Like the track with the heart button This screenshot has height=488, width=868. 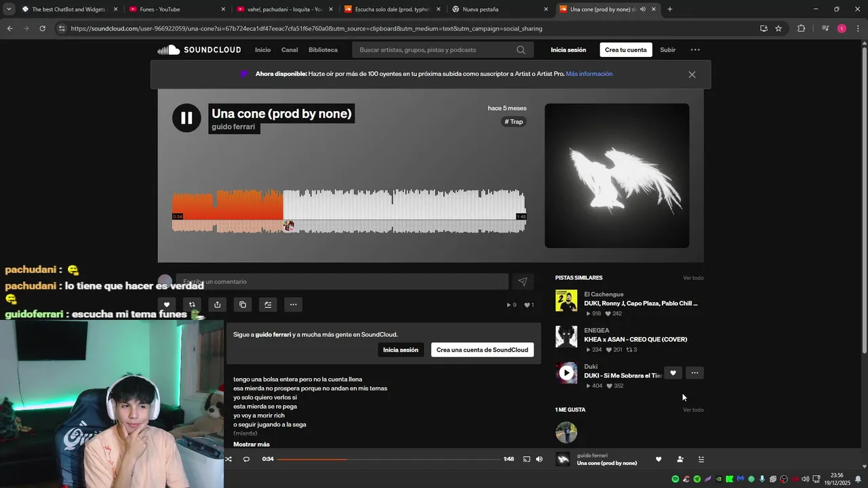[x=166, y=304]
